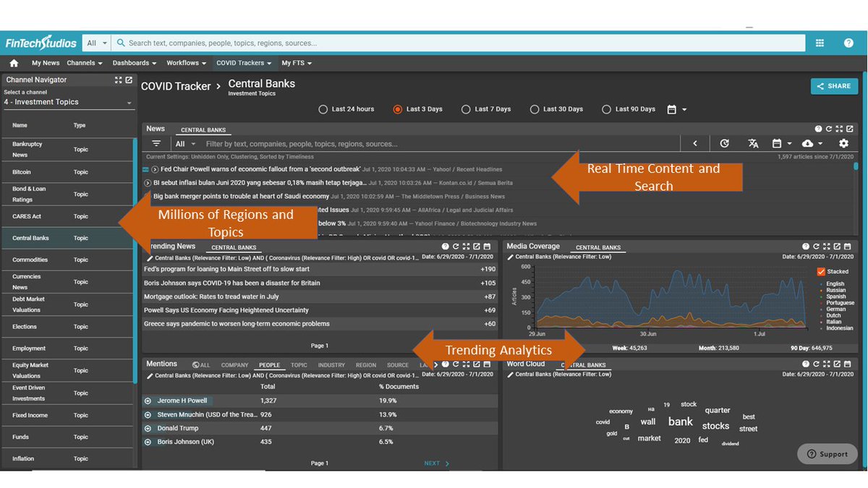This screenshot has width=868, height=488.
Task: Add Jerome H Powell with plus icon
Action: coord(148,401)
